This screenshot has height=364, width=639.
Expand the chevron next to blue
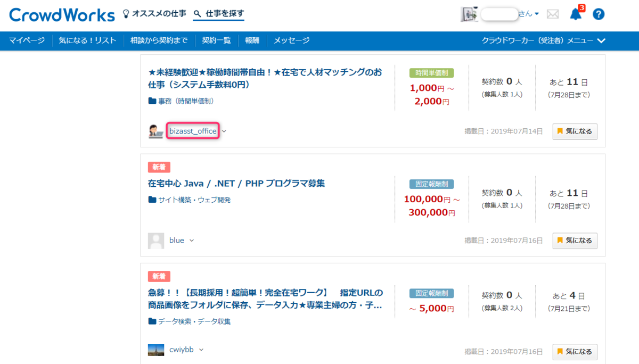click(x=192, y=241)
